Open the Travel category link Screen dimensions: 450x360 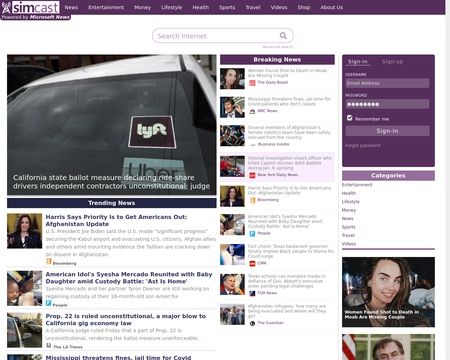click(x=348, y=235)
